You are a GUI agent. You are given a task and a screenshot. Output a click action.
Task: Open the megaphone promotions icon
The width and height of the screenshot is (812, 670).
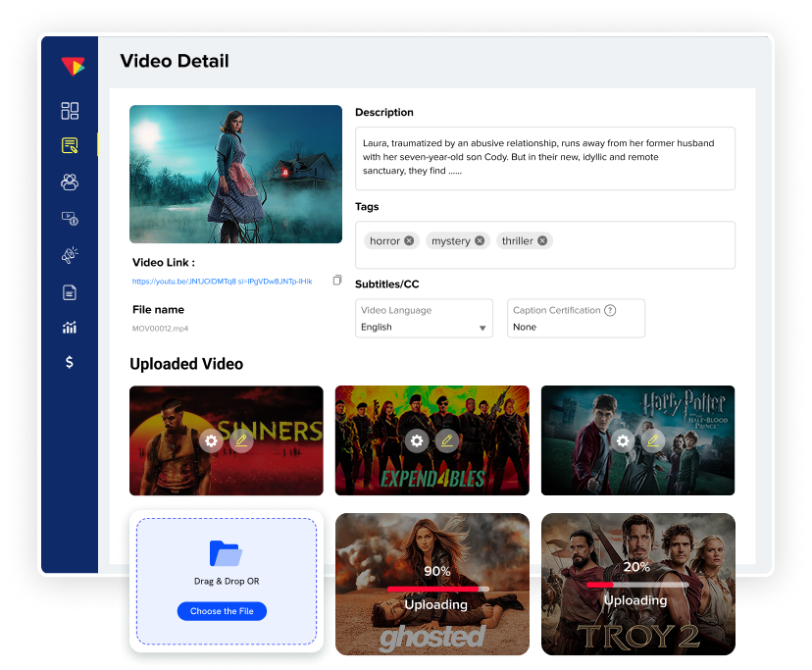coord(70,255)
